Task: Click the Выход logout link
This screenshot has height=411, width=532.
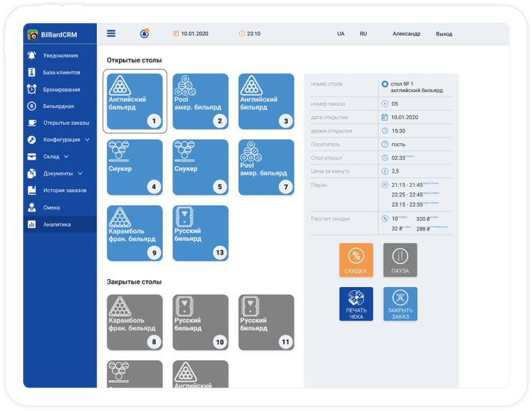Action: (x=444, y=34)
